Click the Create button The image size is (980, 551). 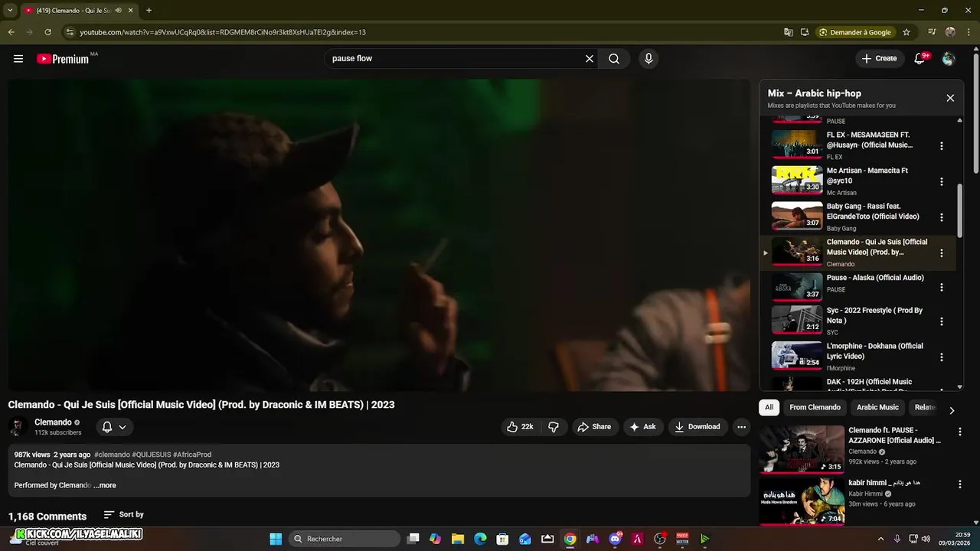(879, 58)
